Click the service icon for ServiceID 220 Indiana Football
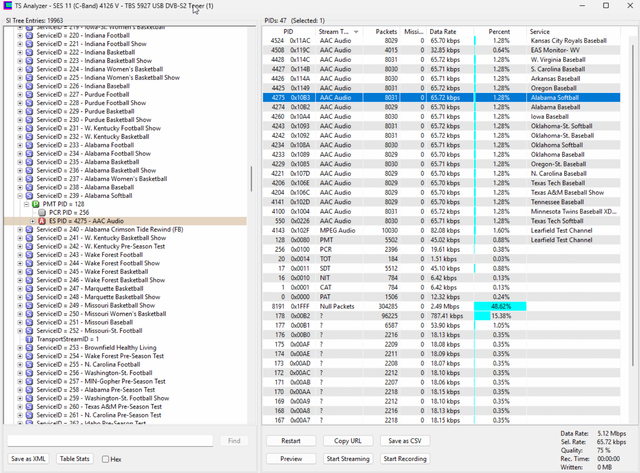The image size is (640, 473). pos(29,36)
